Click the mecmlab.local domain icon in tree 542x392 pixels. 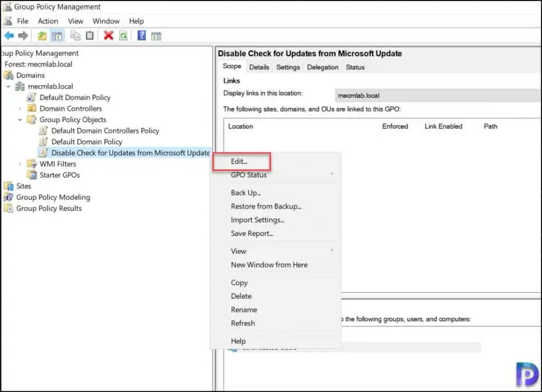(x=20, y=86)
